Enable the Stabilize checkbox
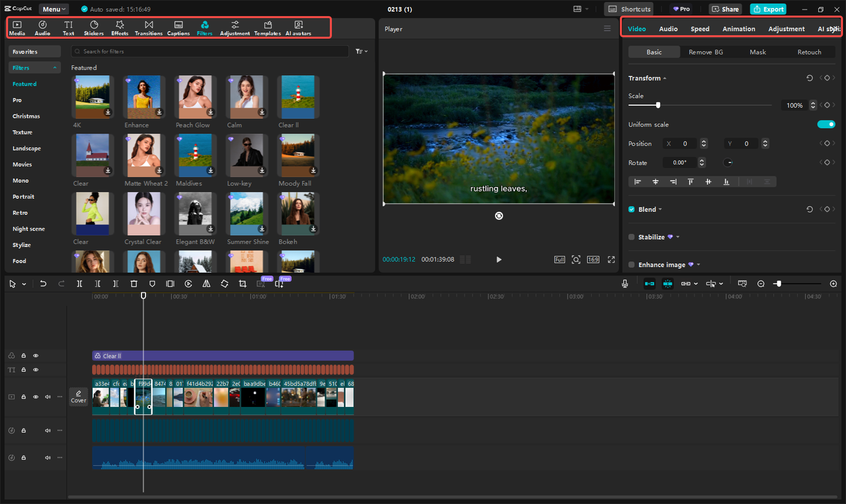846x504 pixels. (x=631, y=236)
